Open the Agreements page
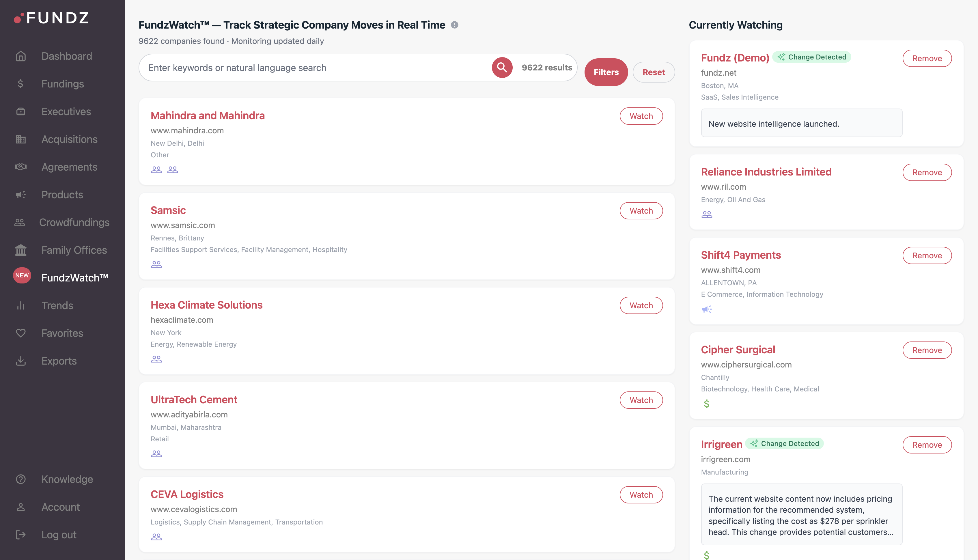This screenshot has height=560, width=978. click(x=70, y=167)
